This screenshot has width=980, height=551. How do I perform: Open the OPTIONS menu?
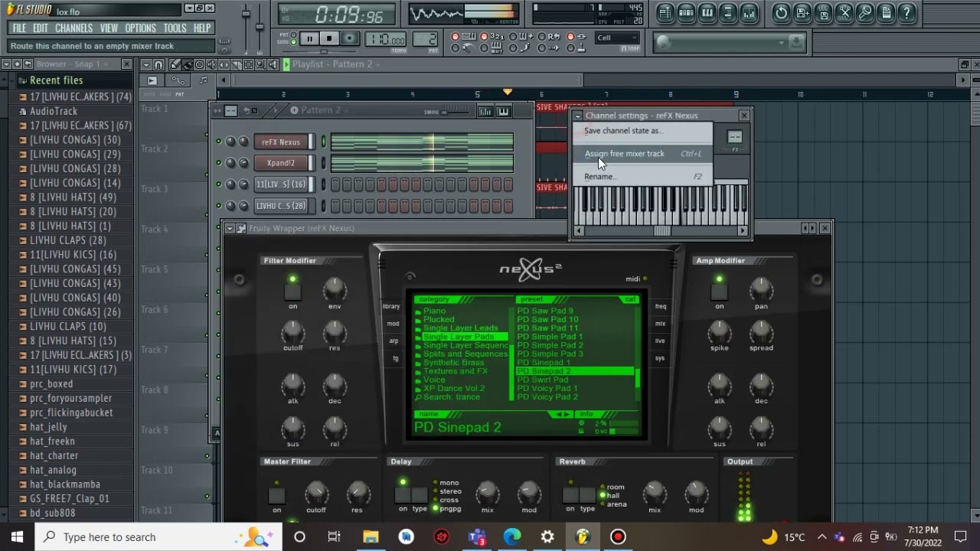[x=140, y=28]
